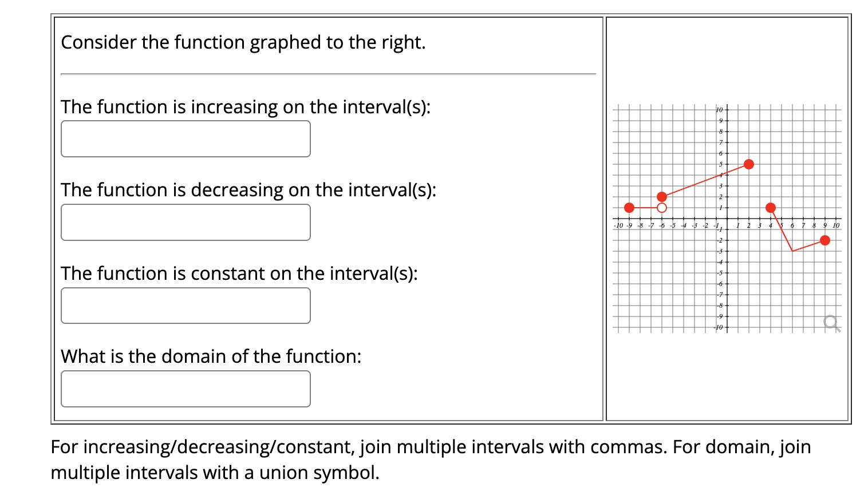Click the filled point at (-9, 1)
Image resolution: width=868 pixels, height=491 pixels.
[630, 208]
